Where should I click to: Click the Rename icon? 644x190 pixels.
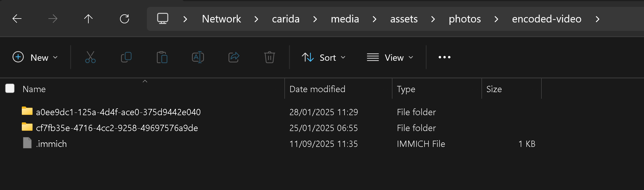(x=198, y=57)
